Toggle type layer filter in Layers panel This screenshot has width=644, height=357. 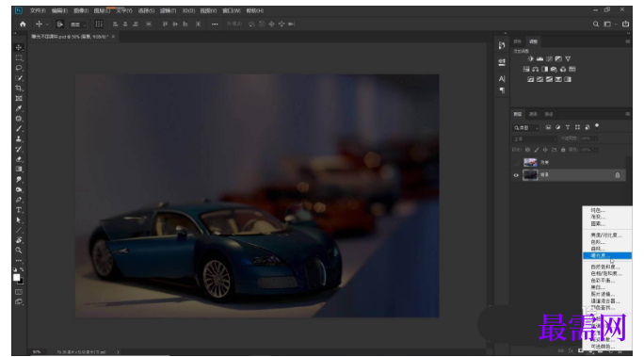pyautogui.click(x=568, y=127)
